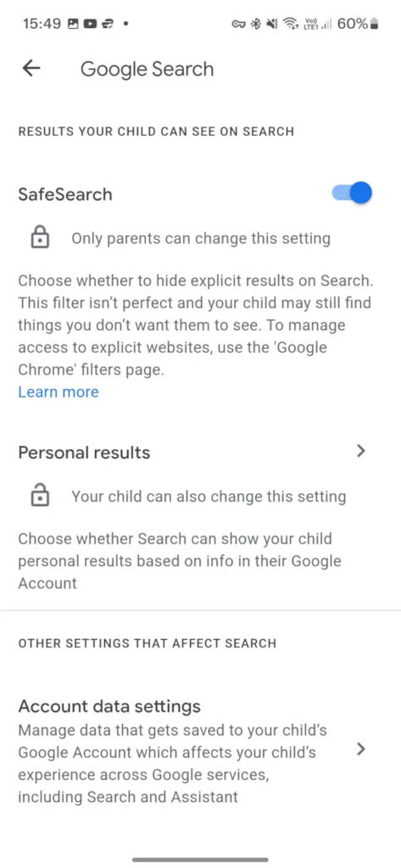The width and height of the screenshot is (401, 868).
Task: Tap the Wi-Fi icon in status bar
Action: [x=290, y=24]
